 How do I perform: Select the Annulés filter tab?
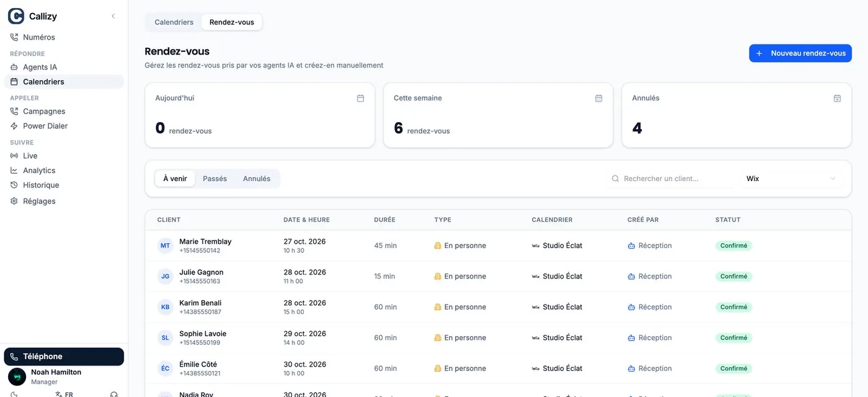tap(257, 179)
